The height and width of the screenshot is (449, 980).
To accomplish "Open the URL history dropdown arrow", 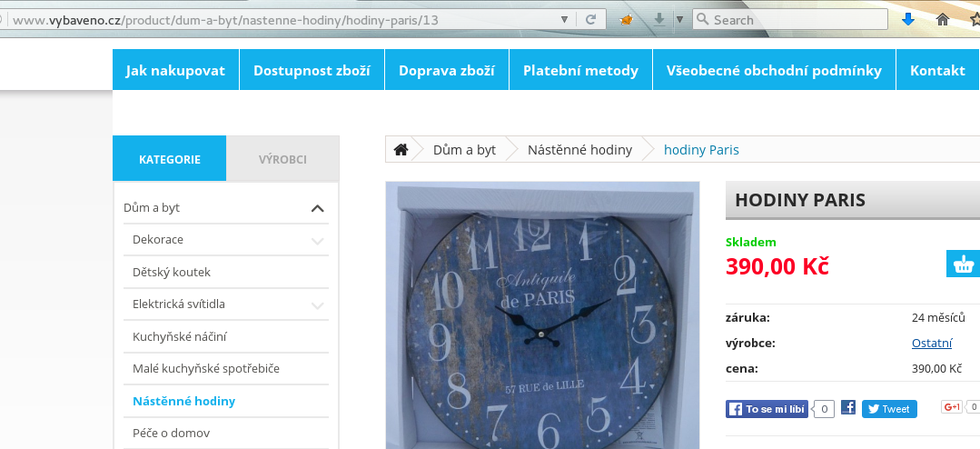I will click(x=564, y=19).
